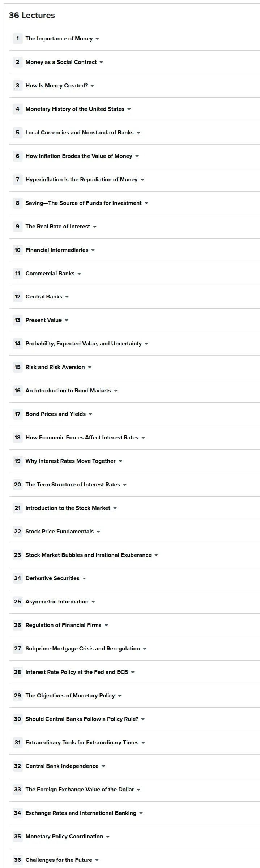Expand the Central Banks lecture arrow
Image resolution: width=260 pixels, height=868 pixels.
point(67,297)
